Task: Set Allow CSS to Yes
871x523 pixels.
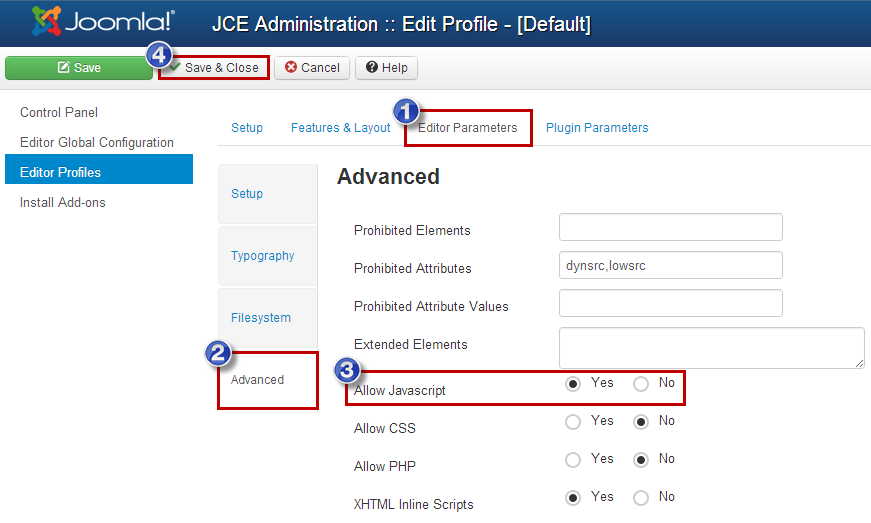Action: coord(573,422)
